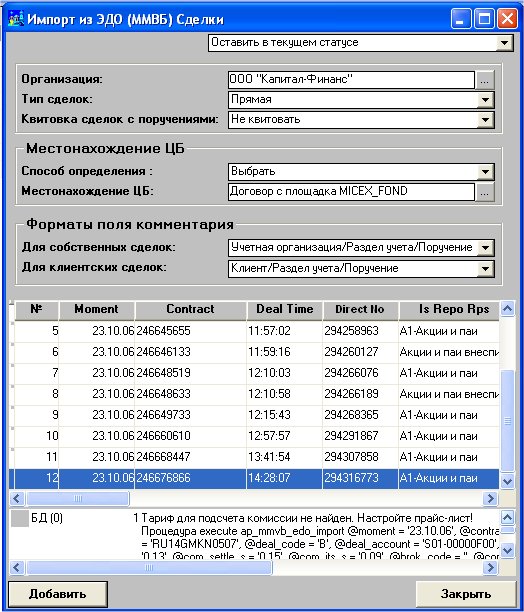Click the table's vertical scrollbar down arrow
Viewport: 524px width, 612px height.
[507, 481]
